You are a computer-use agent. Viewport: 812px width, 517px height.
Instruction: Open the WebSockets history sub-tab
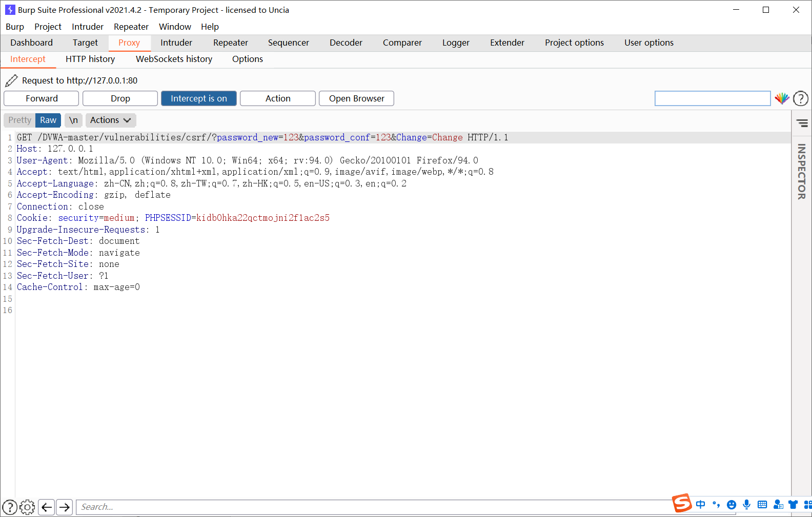pos(174,59)
